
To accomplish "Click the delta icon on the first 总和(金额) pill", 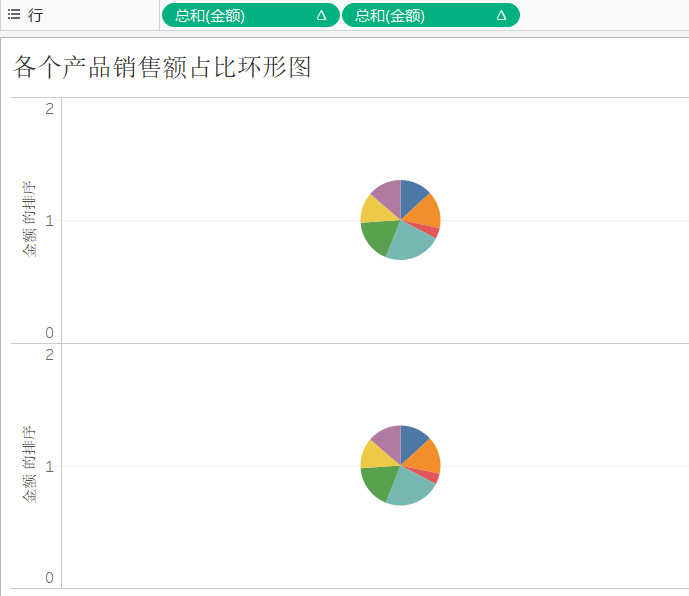I will point(321,15).
